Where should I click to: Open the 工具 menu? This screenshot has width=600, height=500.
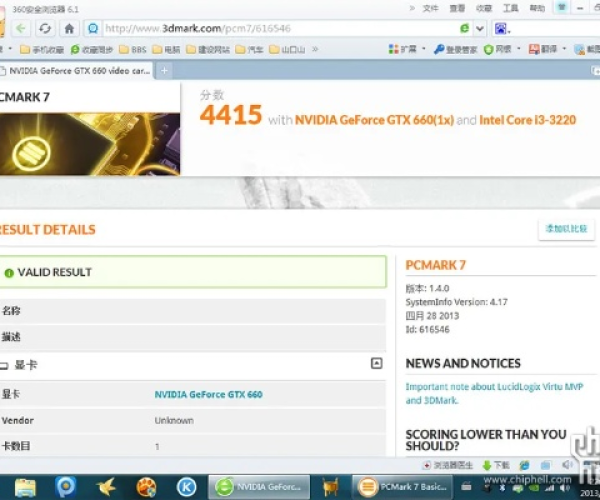point(510,8)
